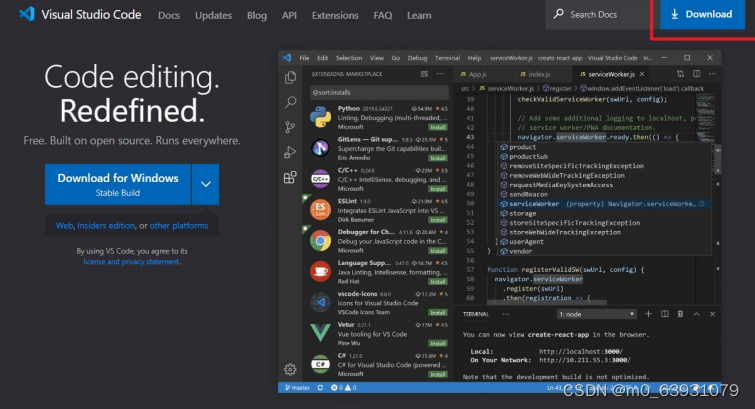Click the @sort:installs extension search box
The image size is (755, 409).
(379, 92)
